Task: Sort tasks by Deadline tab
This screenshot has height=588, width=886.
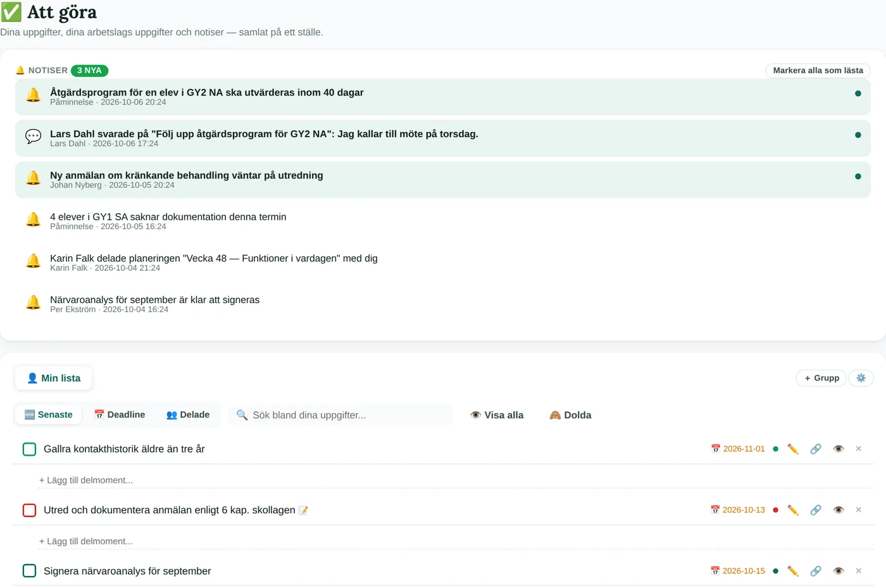Action: pyautogui.click(x=120, y=415)
